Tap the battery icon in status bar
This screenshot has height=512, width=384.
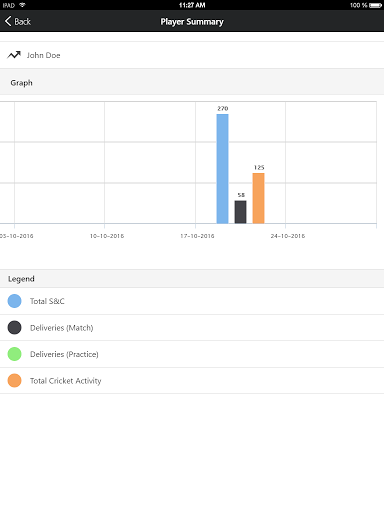point(375,5)
